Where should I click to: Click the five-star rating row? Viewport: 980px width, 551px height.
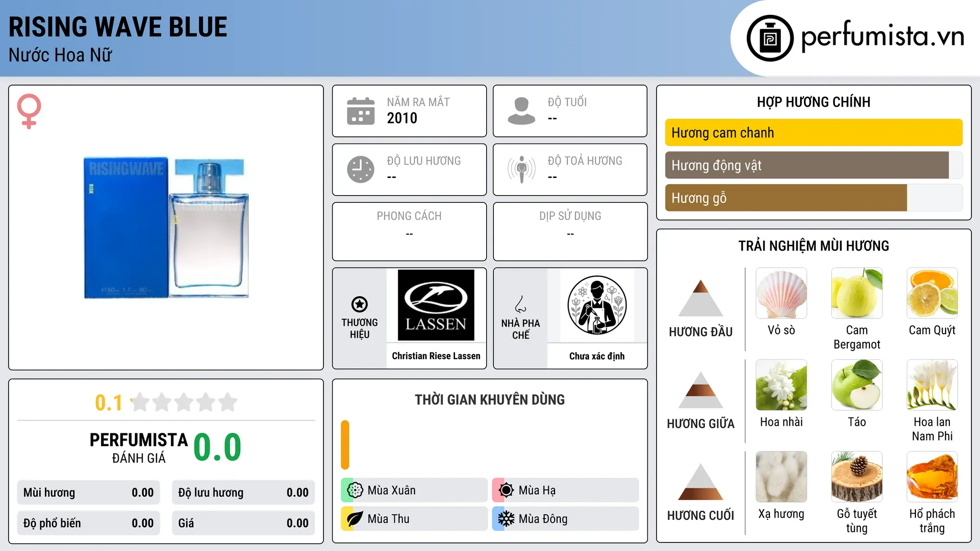tap(184, 402)
